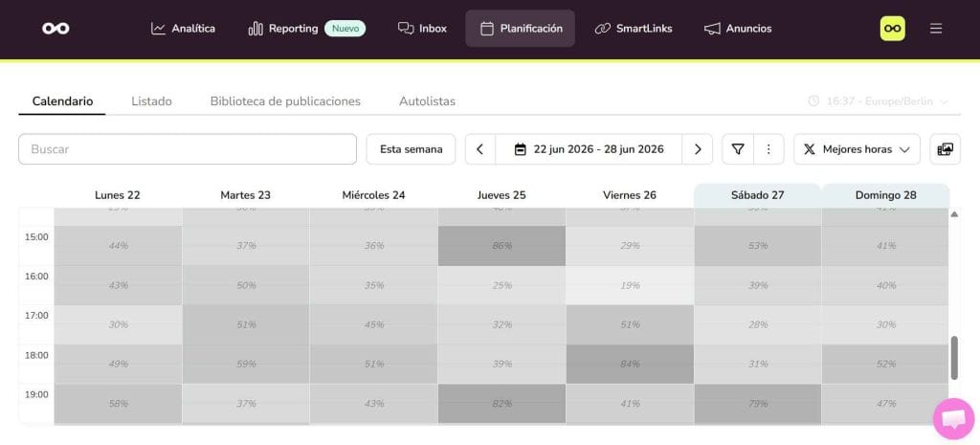Click the 28% slot Sábado at 17:00
980x445 pixels.
(x=758, y=324)
